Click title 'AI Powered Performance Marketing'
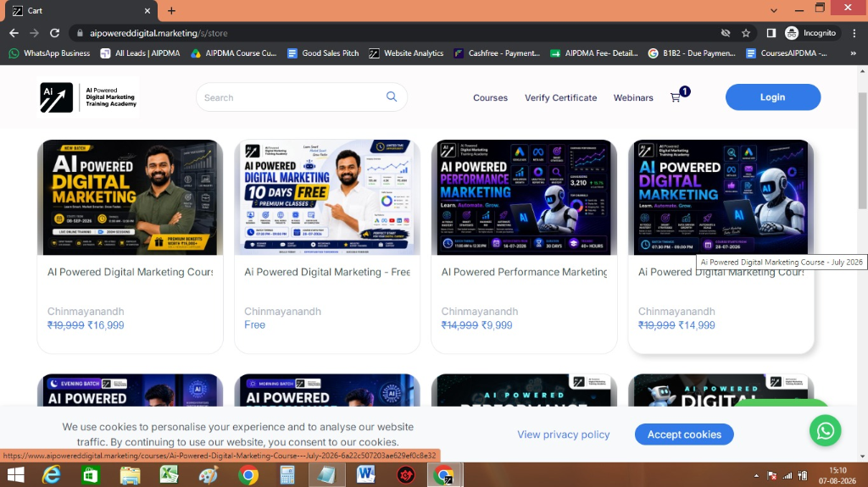This screenshot has width=868, height=487. (524, 272)
